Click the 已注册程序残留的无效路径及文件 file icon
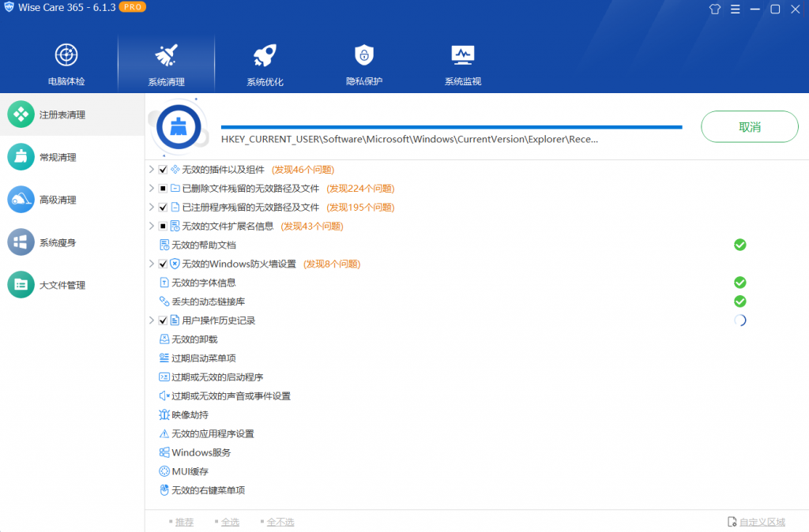 pos(175,208)
